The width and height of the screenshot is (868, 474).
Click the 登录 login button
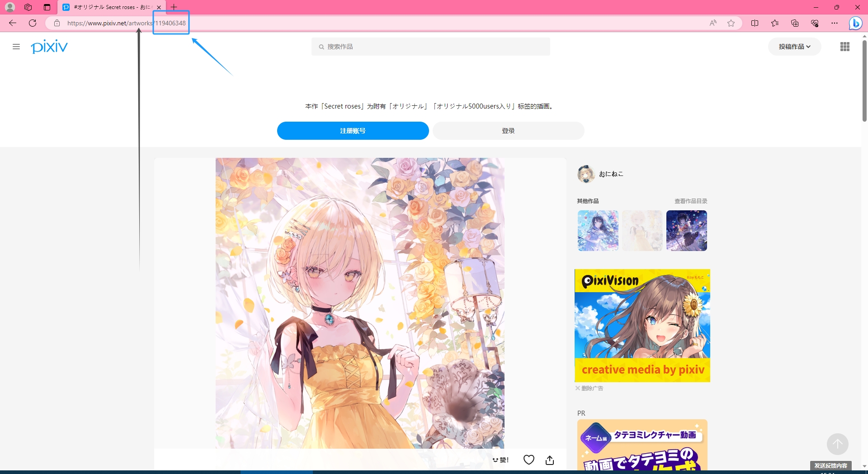click(x=508, y=131)
